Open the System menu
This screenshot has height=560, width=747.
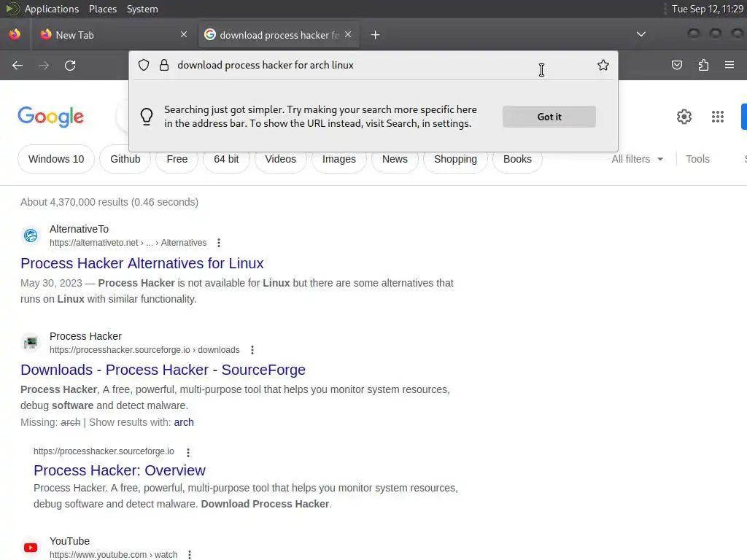pos(142,9)
